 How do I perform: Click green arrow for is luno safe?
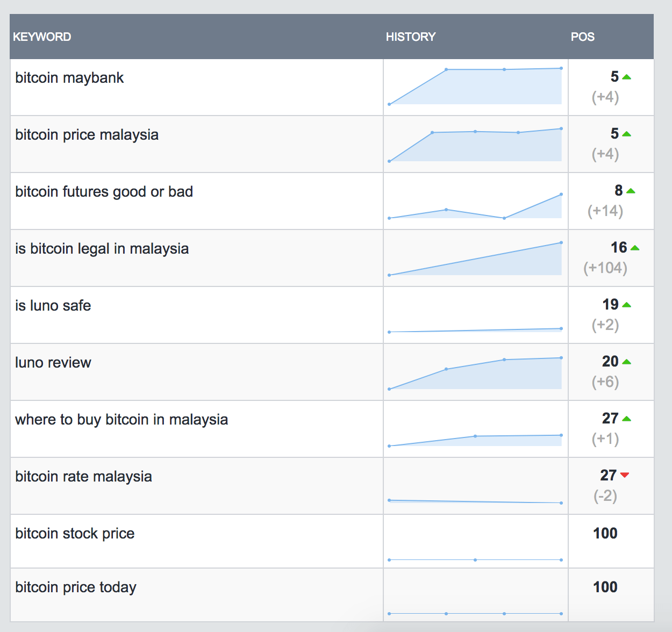click(x=626, y=305)
